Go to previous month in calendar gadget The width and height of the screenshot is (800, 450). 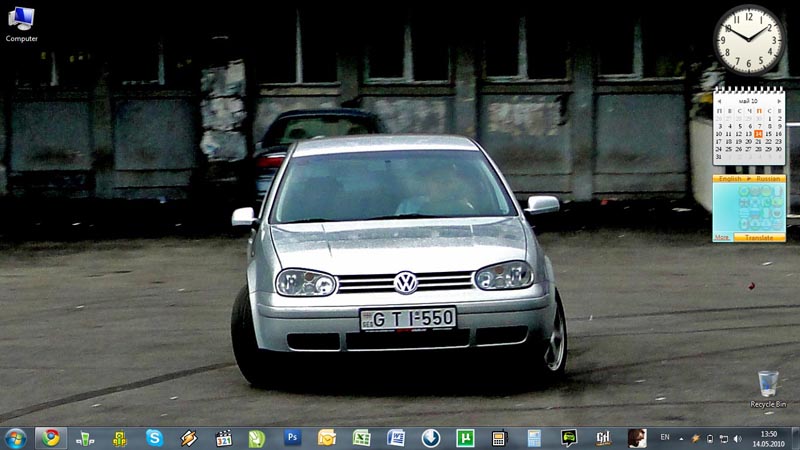coord(719,102)
